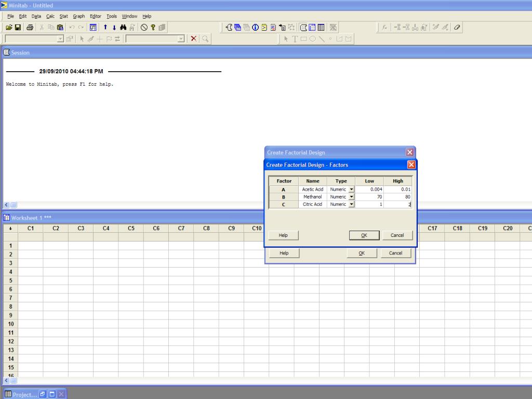Click Help in the Factors dialog
This screenshot has width=532, height=399.
(x=283, y=235)
